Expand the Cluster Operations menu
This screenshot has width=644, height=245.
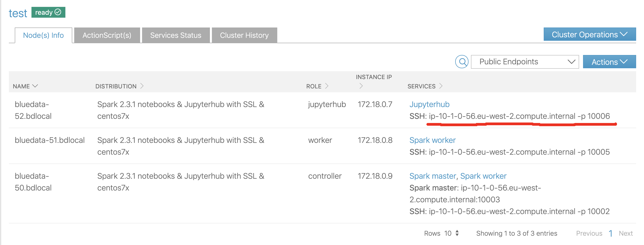click(x=589, y=34)
